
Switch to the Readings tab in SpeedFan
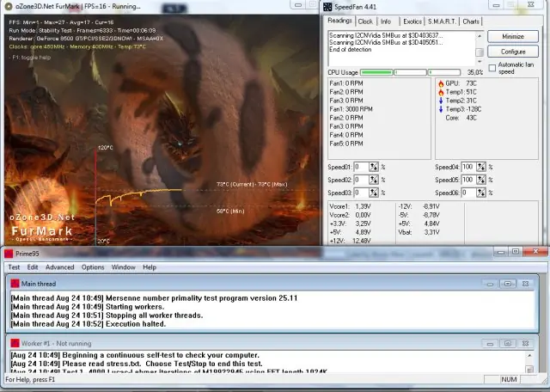(x=339, y=21)
